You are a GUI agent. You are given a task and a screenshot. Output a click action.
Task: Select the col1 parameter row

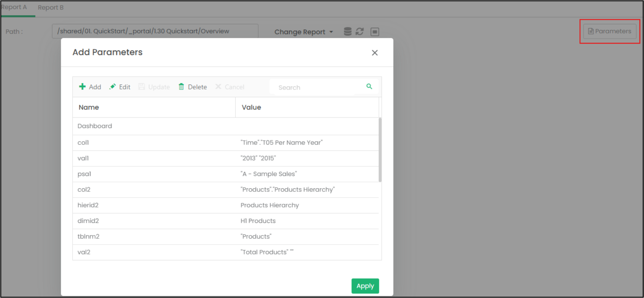[x=226, y=143]
